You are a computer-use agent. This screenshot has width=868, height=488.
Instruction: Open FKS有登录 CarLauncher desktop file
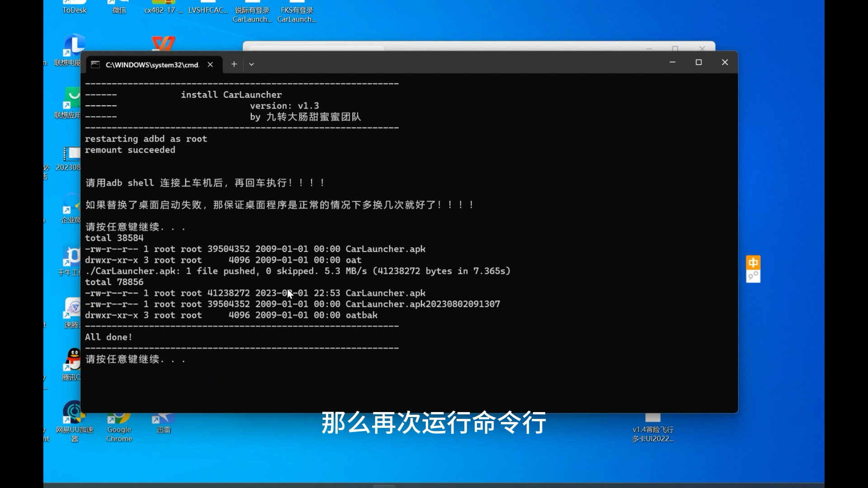click(x=297, y=12)
